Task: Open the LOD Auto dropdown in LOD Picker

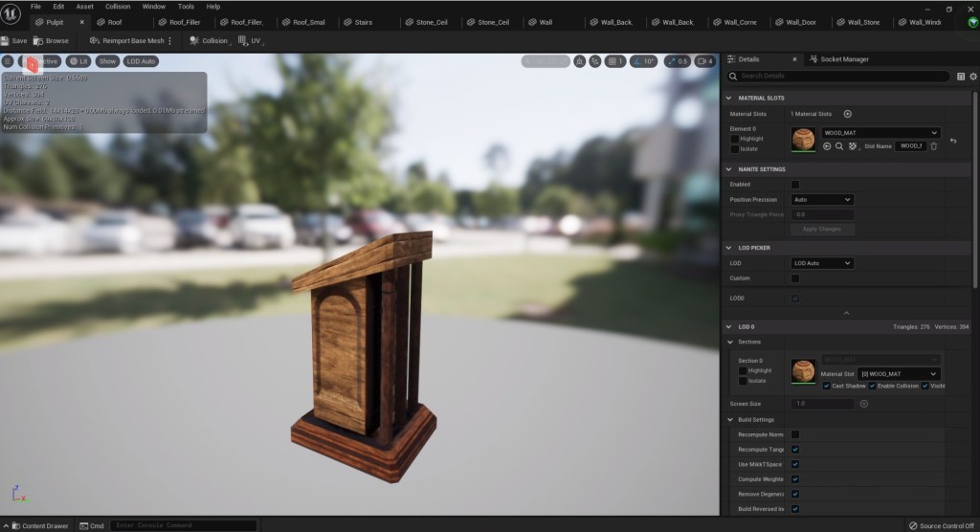Action: pyautogui.click(x=822, y=263)
